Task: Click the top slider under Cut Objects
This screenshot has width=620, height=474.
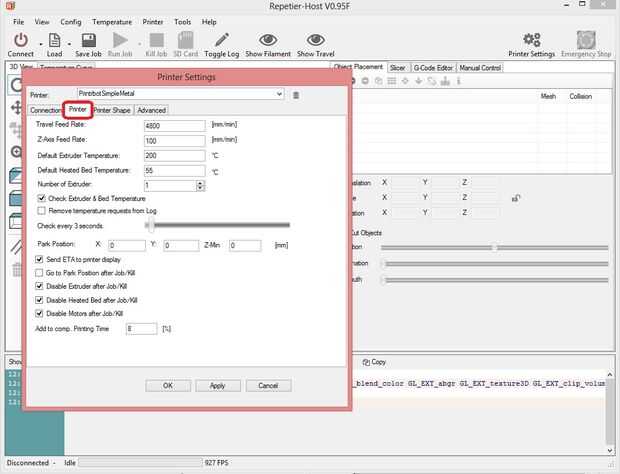Action: [x=494, y=247]
